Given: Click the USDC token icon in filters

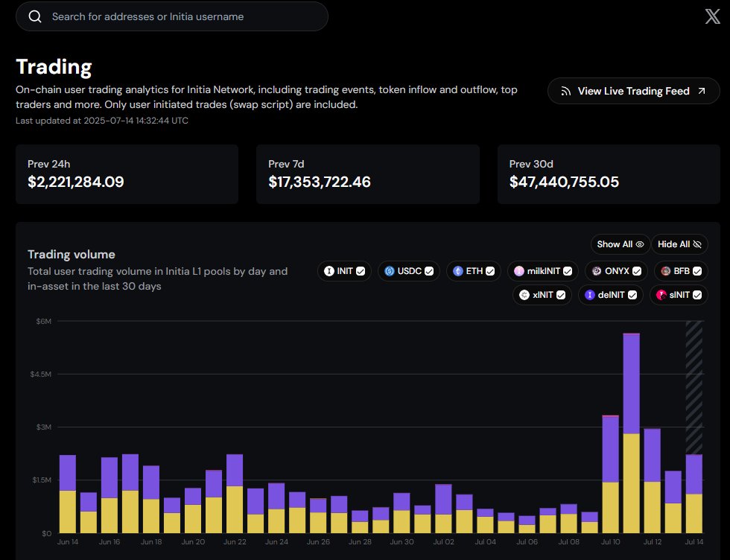Looking at the screenshot, I should coord(390,271).
